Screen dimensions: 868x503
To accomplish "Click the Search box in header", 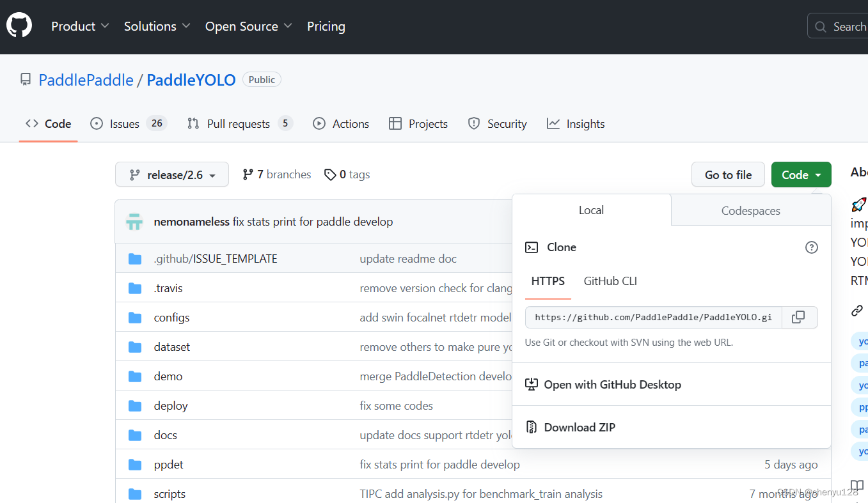I will coord(838,26).
